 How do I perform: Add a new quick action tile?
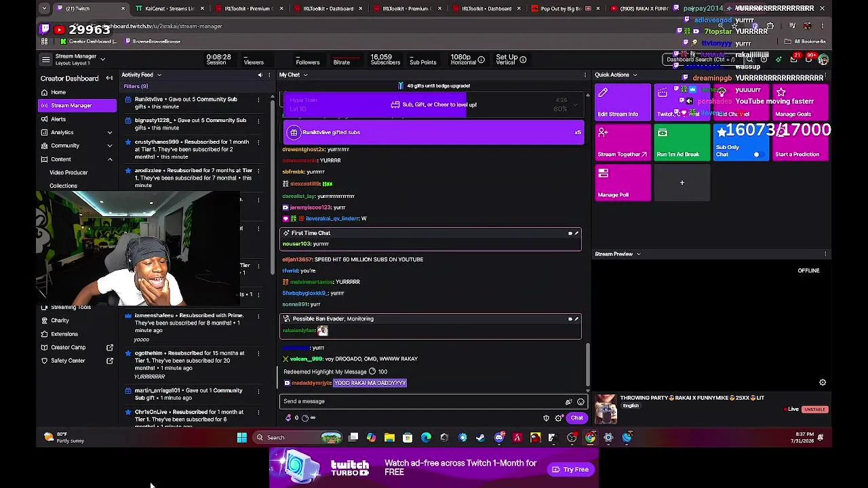tap(682, 182)
